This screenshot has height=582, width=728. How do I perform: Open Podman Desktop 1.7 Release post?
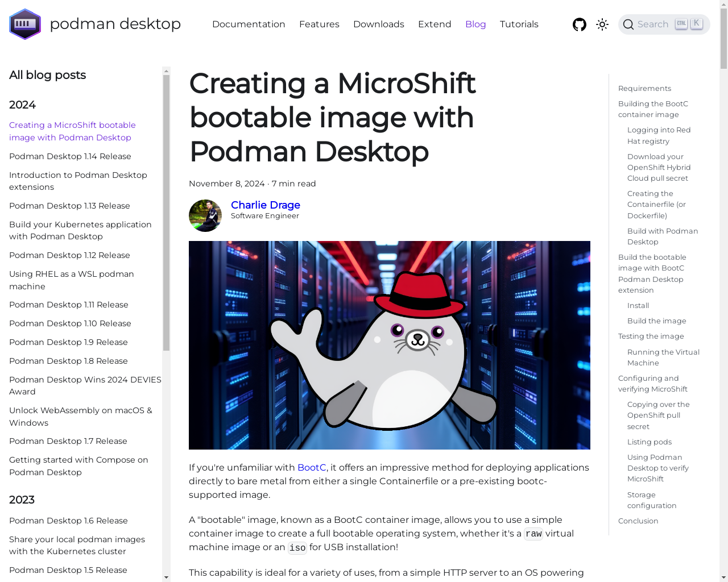[x=68, y=441]
